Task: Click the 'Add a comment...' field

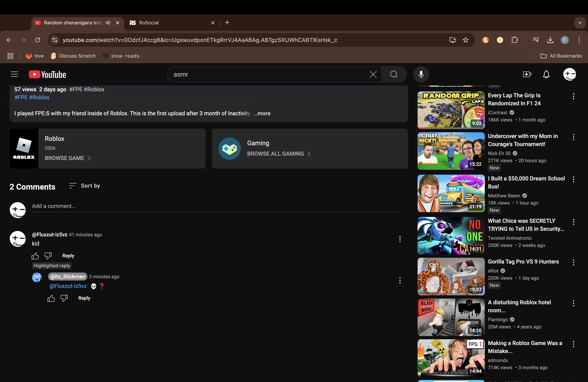Action: coord(216,206)
